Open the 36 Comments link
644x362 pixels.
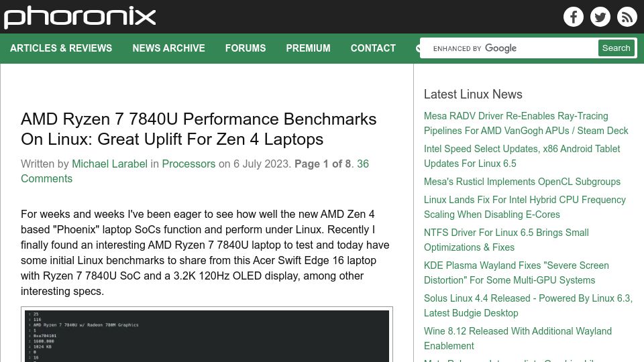pos(195,171)
